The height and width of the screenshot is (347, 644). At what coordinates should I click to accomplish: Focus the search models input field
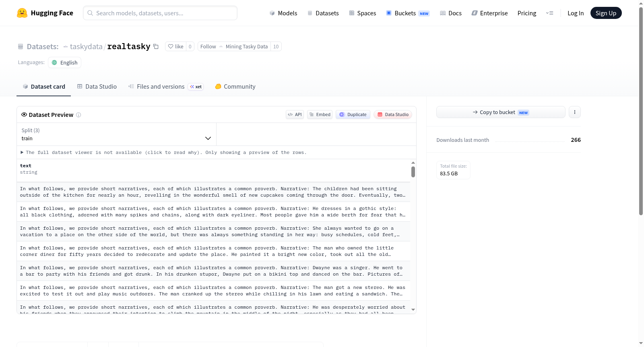tap(160, 13)
